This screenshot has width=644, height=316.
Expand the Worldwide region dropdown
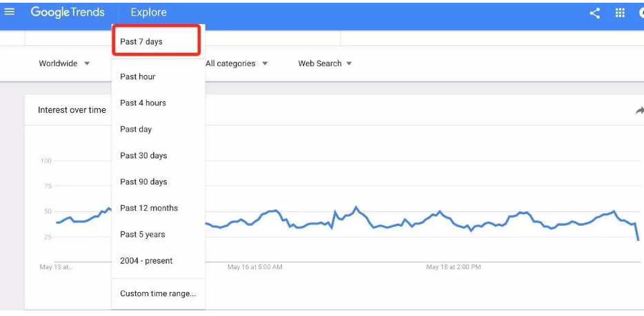click(64, 63)
